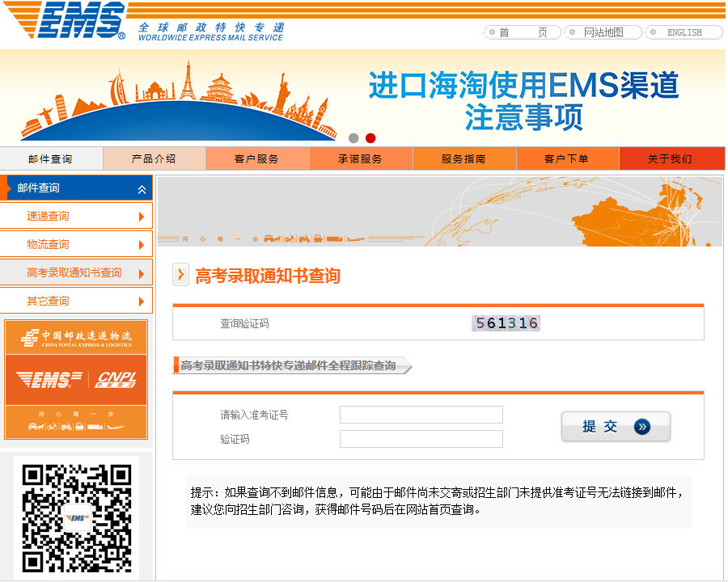Image resolution: width=728 pixels, height=582 pixels.
Task: Click the China Postal Express & Logistics sidebar logo
Action: [77, 335]
